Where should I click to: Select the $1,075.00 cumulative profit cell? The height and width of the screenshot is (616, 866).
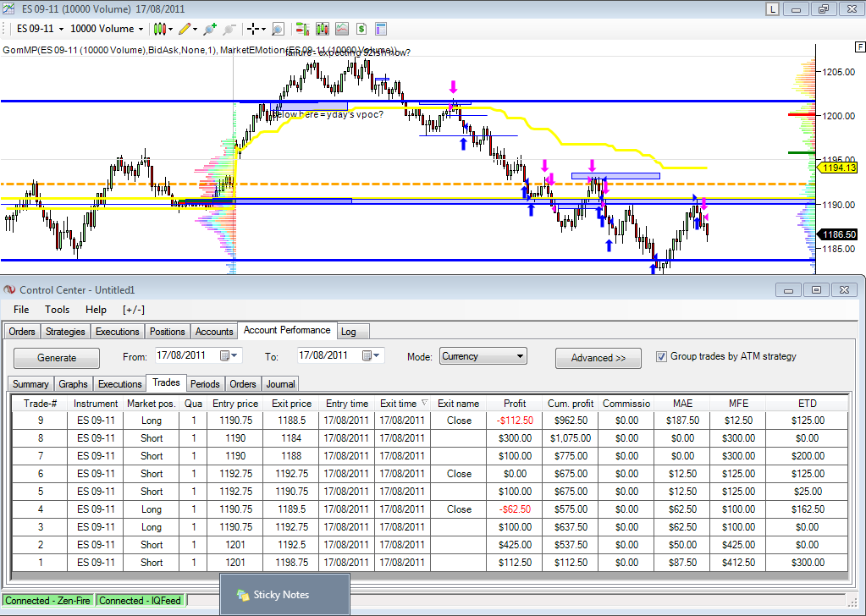pos(570,438)
